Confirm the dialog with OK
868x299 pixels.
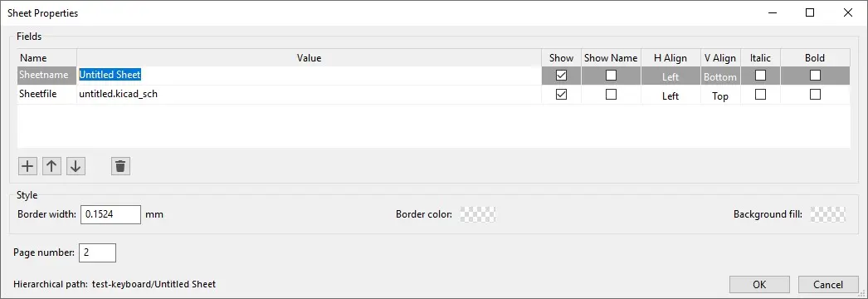[759, 285]
